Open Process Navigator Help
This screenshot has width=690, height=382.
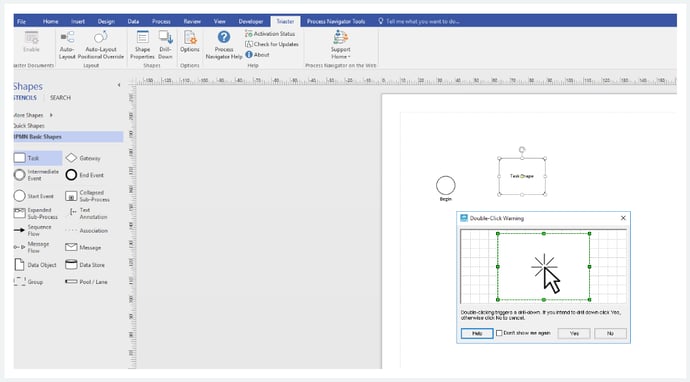click(224, 44)
